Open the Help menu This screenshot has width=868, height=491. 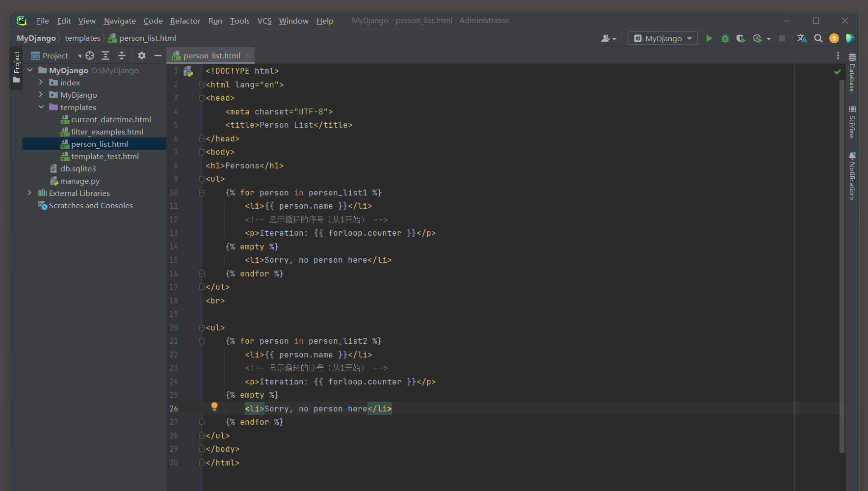pyautogui.click(x=325, y=21)
